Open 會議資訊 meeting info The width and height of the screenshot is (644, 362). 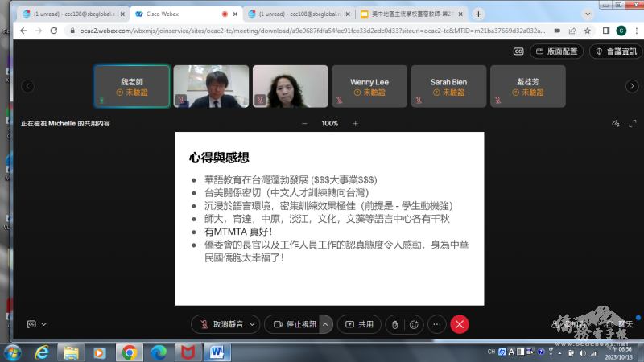(x=617, y=51)
